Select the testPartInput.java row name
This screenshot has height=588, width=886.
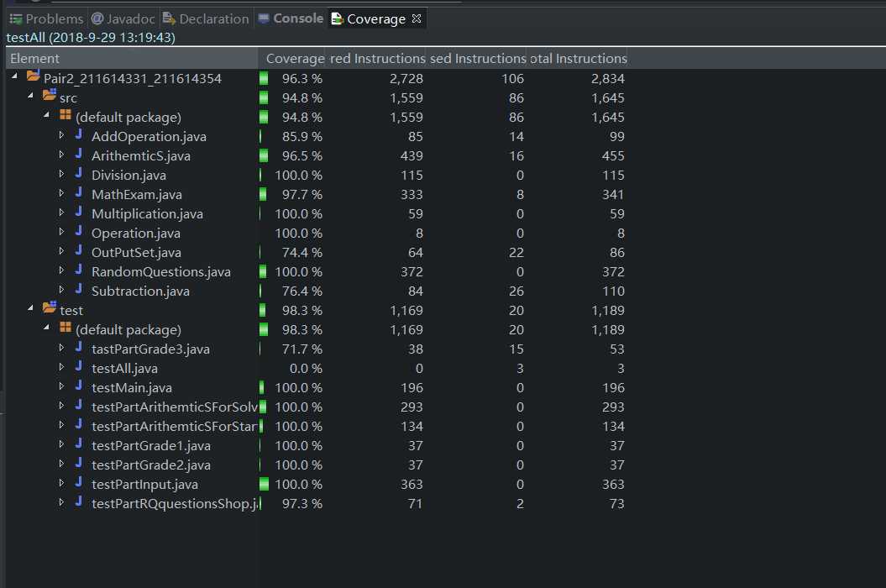tap(144, 485)
